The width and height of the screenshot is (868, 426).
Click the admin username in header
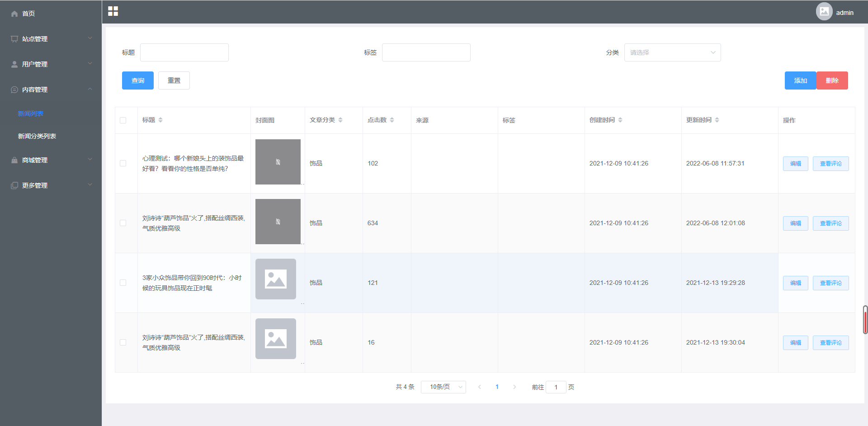(844, 13)
